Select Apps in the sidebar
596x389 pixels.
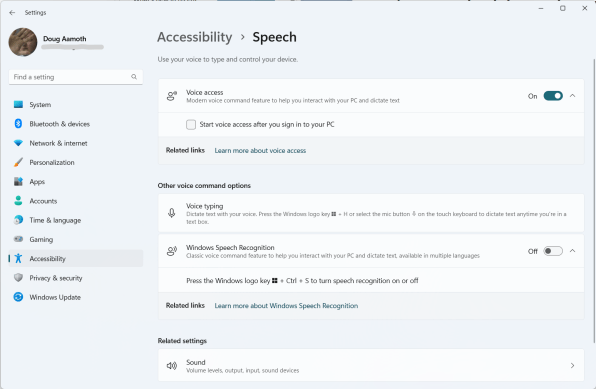pyautogui.click(x=76, y=181)
